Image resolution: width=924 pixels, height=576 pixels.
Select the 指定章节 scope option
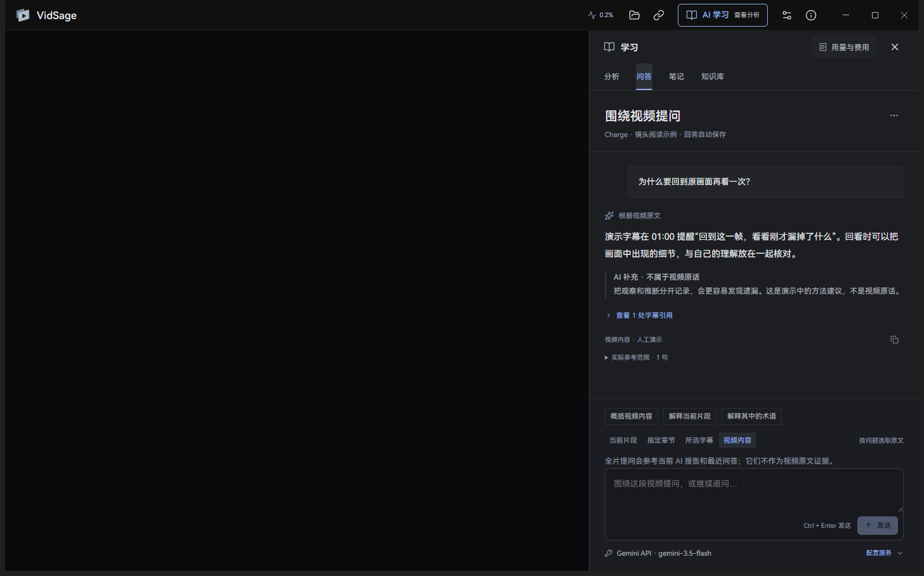661,440
